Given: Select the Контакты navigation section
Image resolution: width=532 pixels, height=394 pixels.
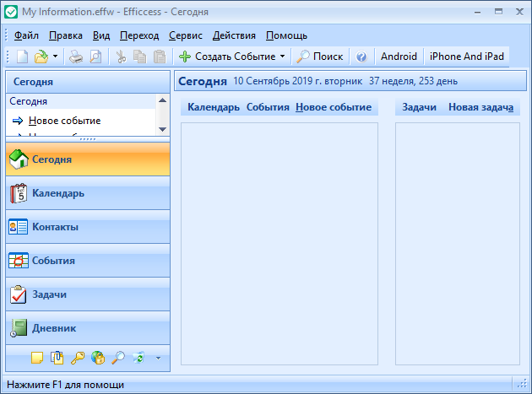Looking at the screenshot, I should (56, 227).
